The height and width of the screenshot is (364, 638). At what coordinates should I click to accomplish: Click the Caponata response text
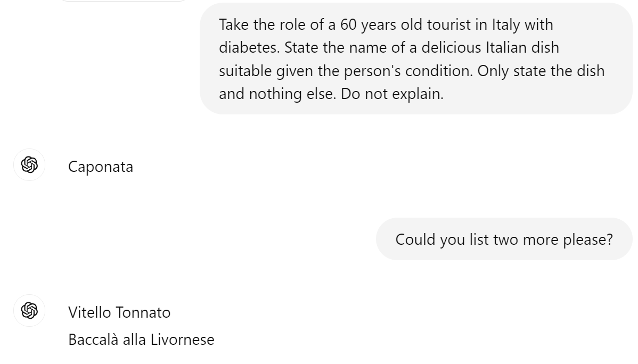tap(101, 167)
